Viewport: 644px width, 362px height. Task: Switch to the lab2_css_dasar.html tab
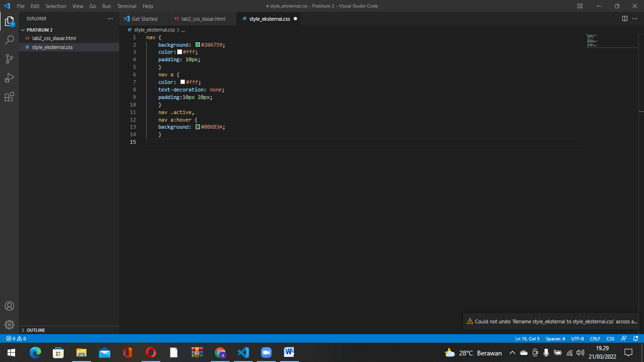199,19
